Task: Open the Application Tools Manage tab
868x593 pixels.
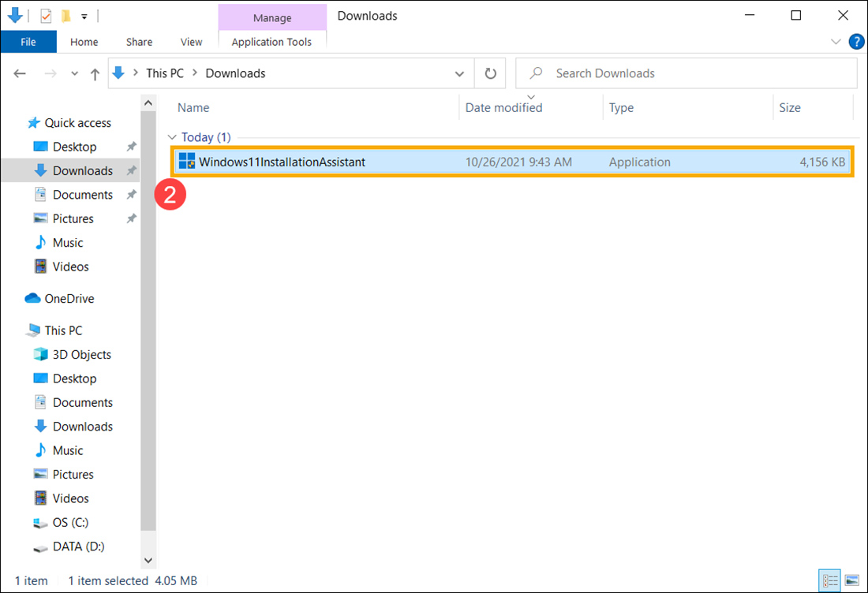Action: pos(272,17)
